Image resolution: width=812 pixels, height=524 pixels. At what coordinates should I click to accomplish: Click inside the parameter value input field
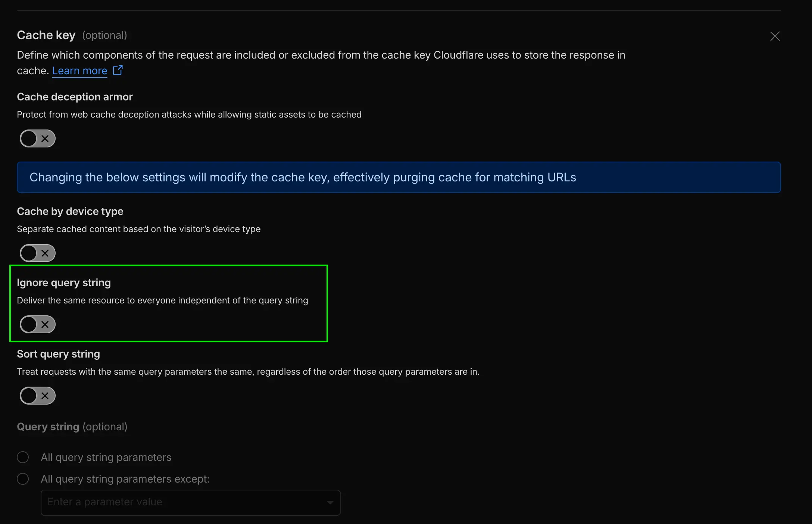[x=168, y=502]
